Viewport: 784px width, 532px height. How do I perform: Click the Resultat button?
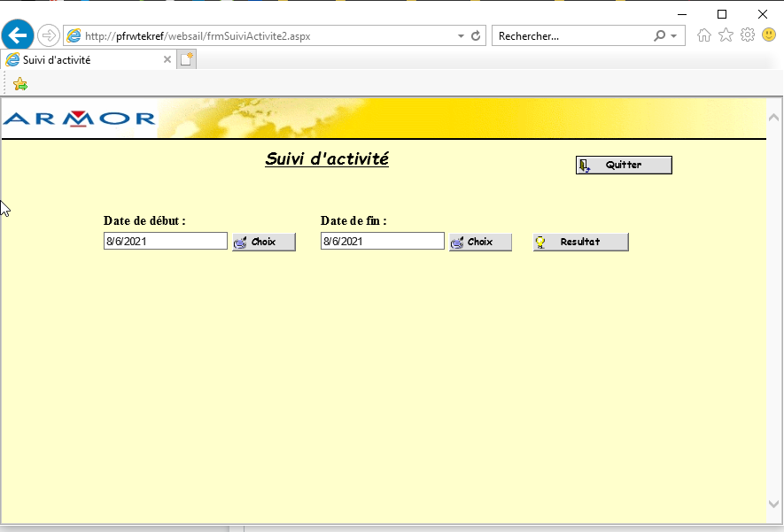[580, 242]
